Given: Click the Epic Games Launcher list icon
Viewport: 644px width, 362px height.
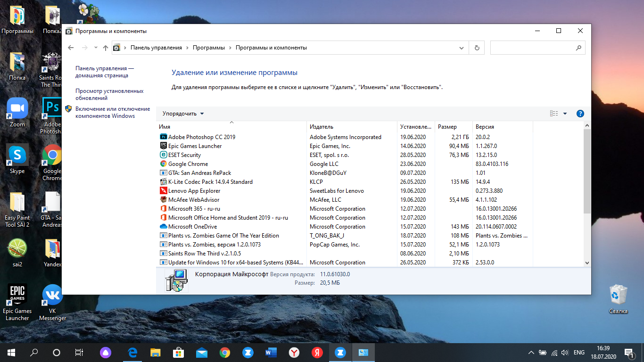Looking at the screenshot, I should [x=164, y=146].
